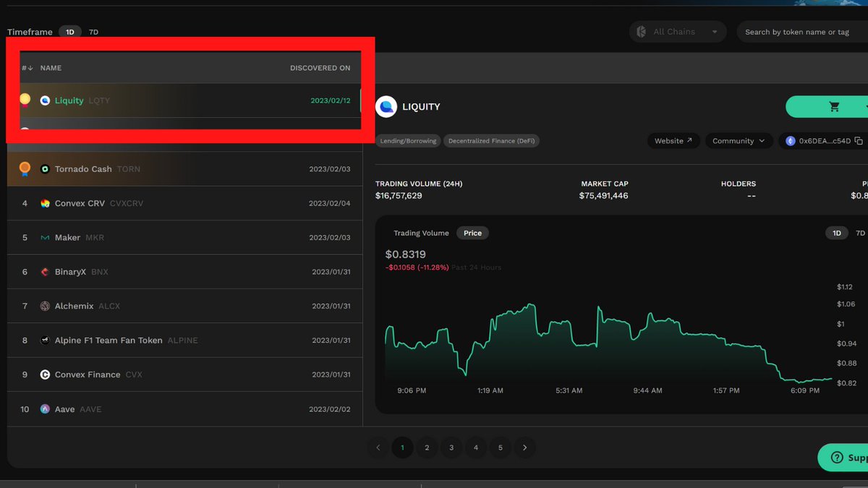
Task: Switch chart to Price tab
Action: (472, 233)
